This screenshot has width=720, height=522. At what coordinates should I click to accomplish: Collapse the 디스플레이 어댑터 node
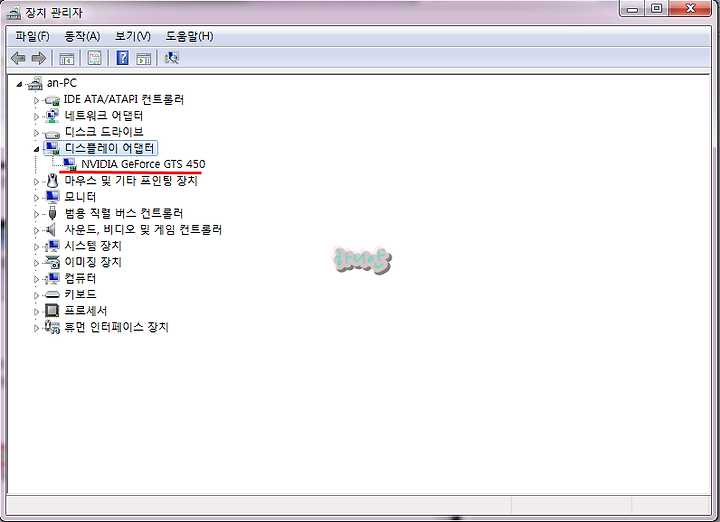tap(36, 149)
